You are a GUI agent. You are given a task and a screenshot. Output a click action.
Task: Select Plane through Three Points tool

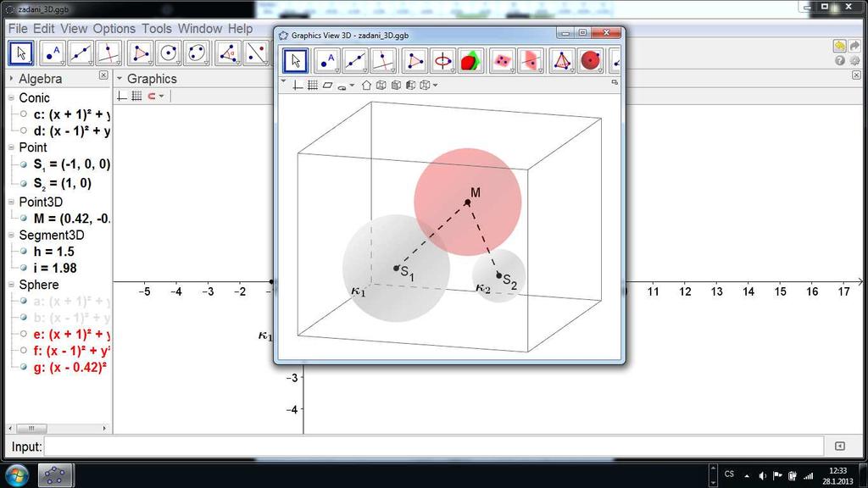[503, 61]
